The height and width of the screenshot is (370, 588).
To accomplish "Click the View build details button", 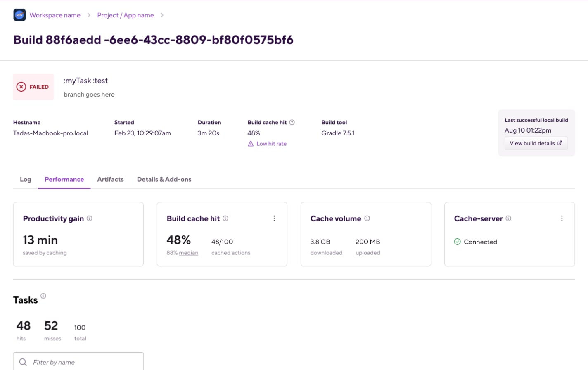I will click(x=536, y=143).
